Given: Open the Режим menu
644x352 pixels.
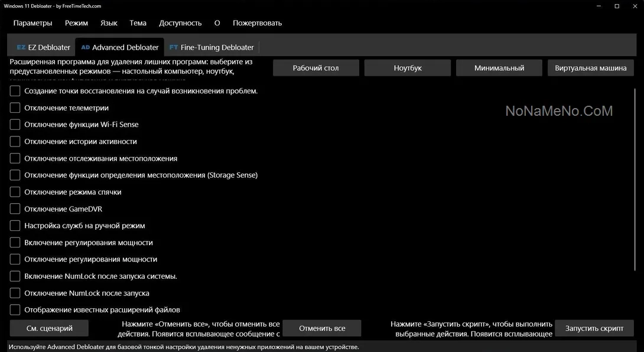Looking at the screenshot, I should [76, 23].
